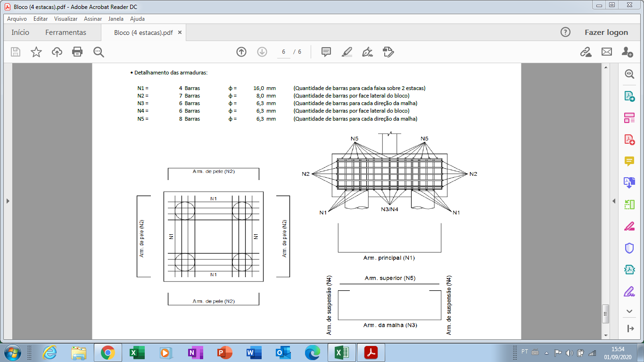Viewport: 644px width, 362px height.
Task: Open the red Create PDF tool
Action: pyautogui.click(x=629, y=140)
